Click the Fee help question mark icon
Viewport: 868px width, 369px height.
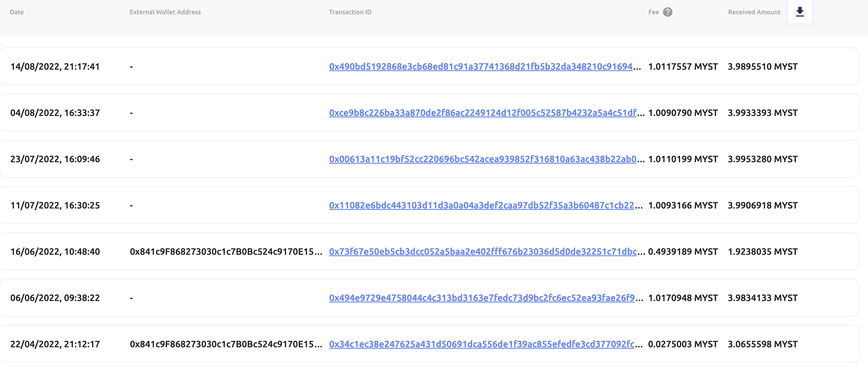coord(667,12)
